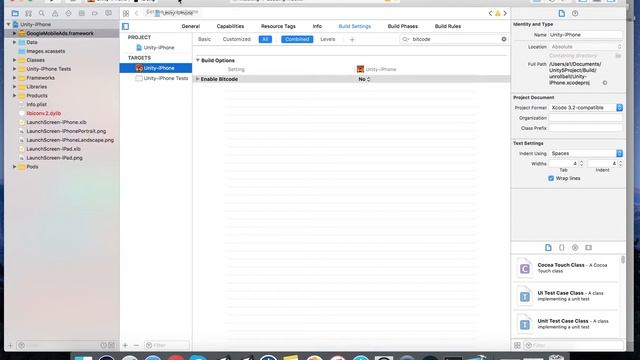Switch to the Resource Tags tab
This screenshot has height=360, width=640.
click(278, 26)
